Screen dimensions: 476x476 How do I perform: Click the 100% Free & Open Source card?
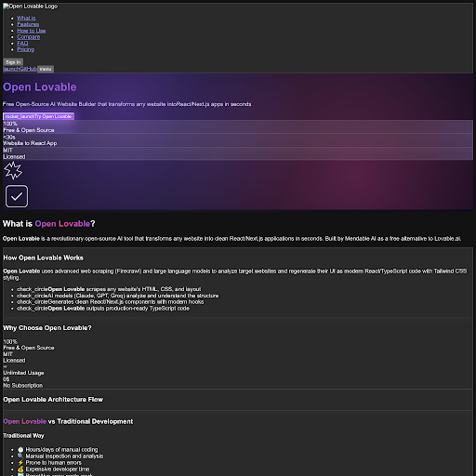238,126
